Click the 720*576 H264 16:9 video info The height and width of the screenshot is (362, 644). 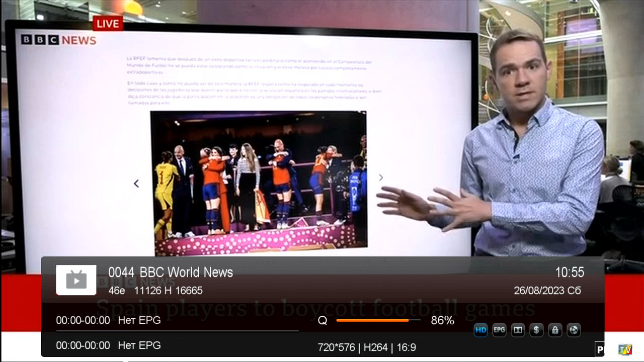[367, 347]
